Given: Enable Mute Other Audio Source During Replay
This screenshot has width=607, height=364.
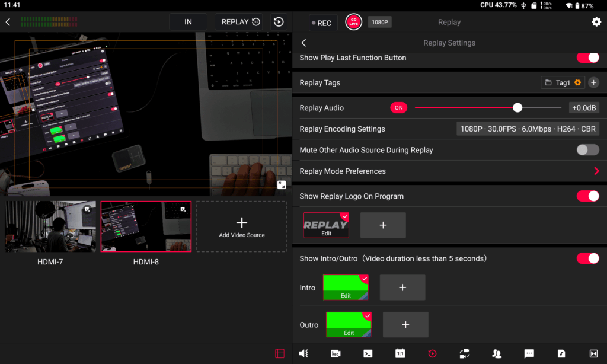Looking at the screenshot, I should pyautogui.click(x=587, y=150).
